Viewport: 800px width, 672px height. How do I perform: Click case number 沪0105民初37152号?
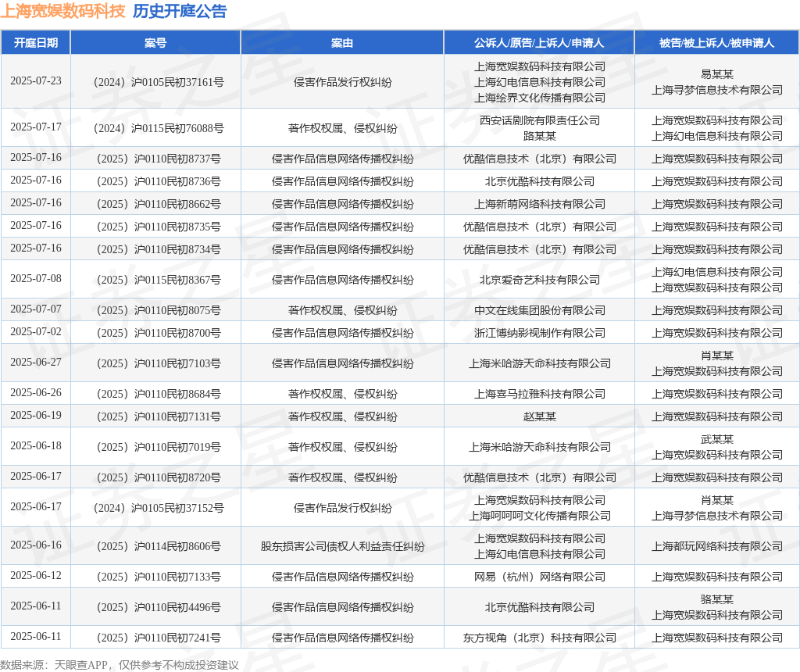coord(177,508)
